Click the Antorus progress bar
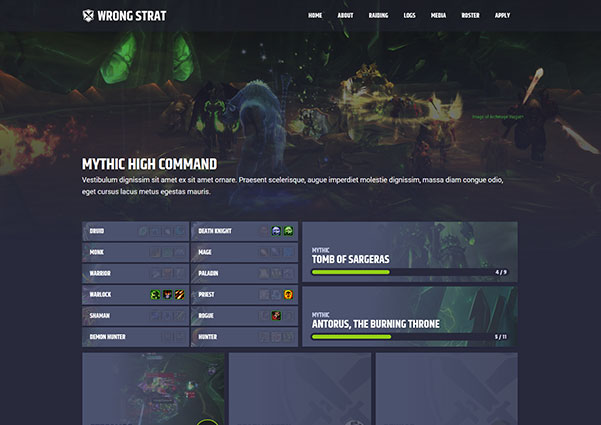601x425 pixels. pyautogui.click(x=410, y=337)
